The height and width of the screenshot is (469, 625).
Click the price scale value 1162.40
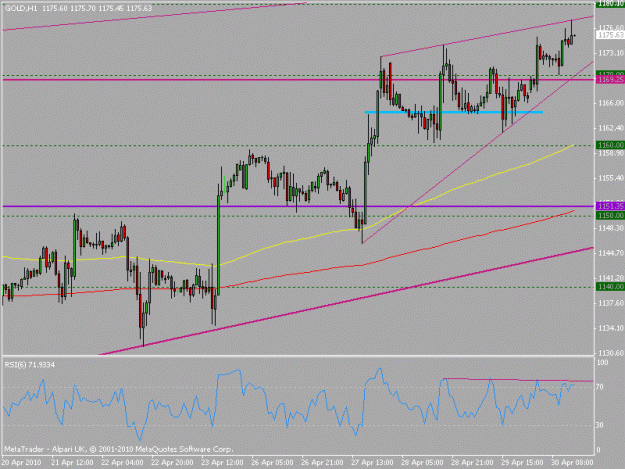pyautogui.click(x=611, y=128)
